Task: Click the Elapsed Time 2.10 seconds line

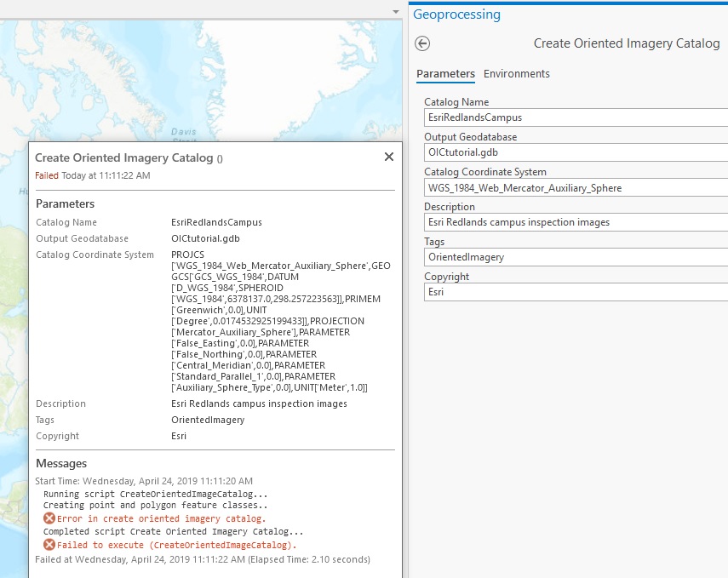Action: [203, 559]
